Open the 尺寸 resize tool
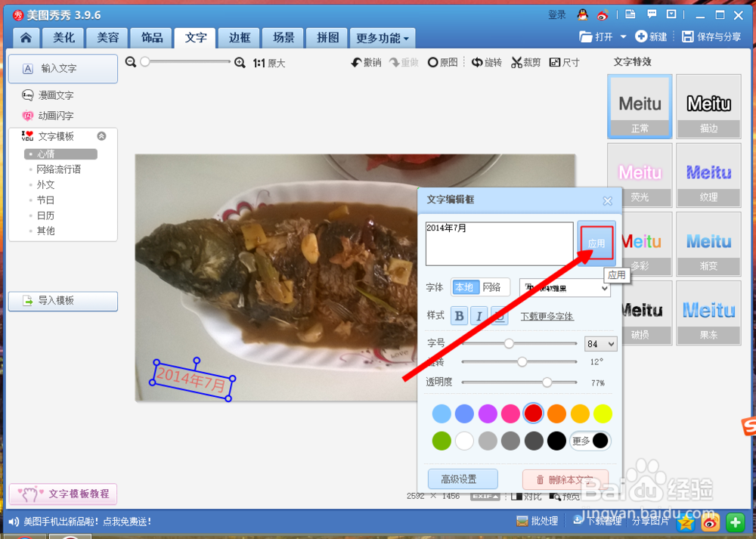Screen dimensions: 756x539 click(x=564, y=62)
